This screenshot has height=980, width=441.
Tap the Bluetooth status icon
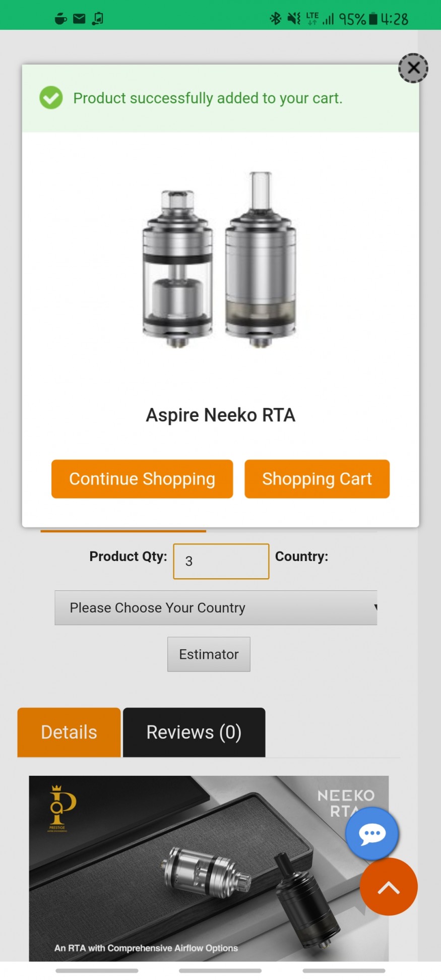coord(275,19)
